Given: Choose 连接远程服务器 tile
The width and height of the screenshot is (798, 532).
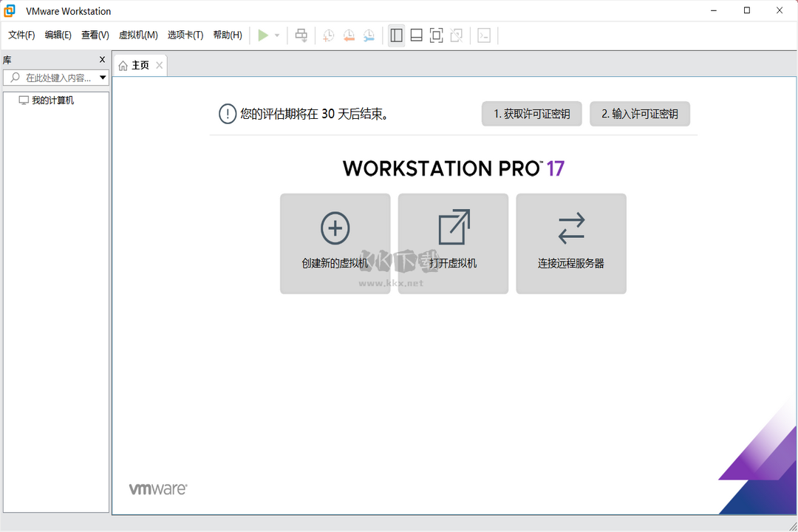Looking at the screenshot, I should pos(570,244).
